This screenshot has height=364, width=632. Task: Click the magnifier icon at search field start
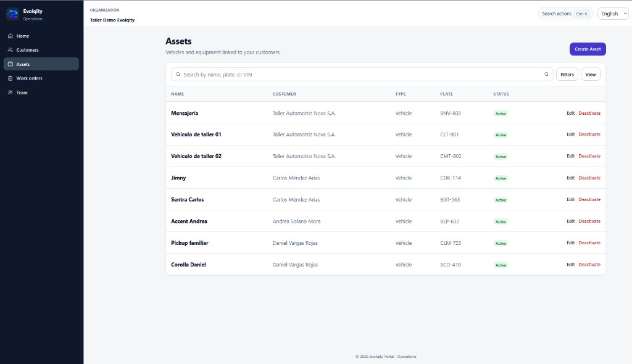pos(178,74)
